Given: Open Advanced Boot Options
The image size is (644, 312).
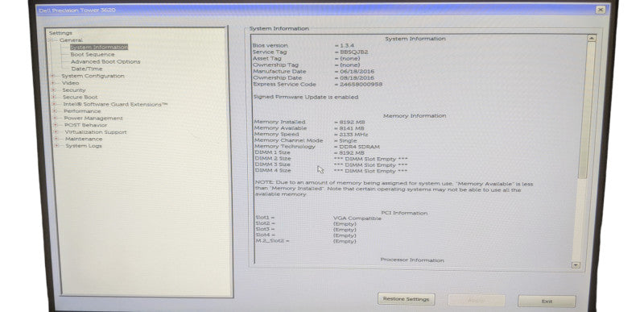Looking at the screenshot, I should click(x=105, y=61).
